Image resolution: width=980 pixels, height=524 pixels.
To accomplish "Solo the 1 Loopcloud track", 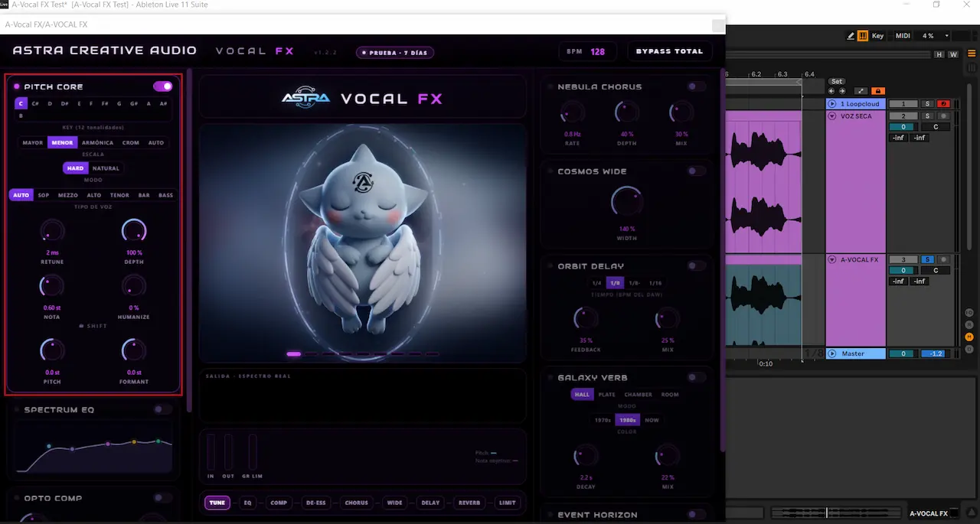I will (927, 104).
